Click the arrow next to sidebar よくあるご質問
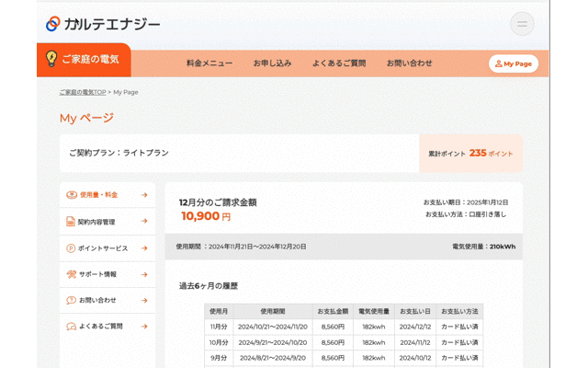The image size is (588, 368). [x=144, y=327]
